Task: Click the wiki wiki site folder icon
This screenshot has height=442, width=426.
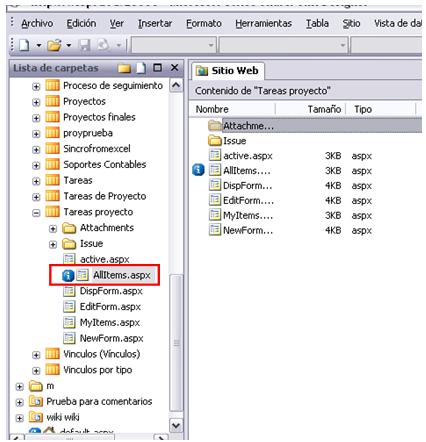Action: [x=36, y=417]
